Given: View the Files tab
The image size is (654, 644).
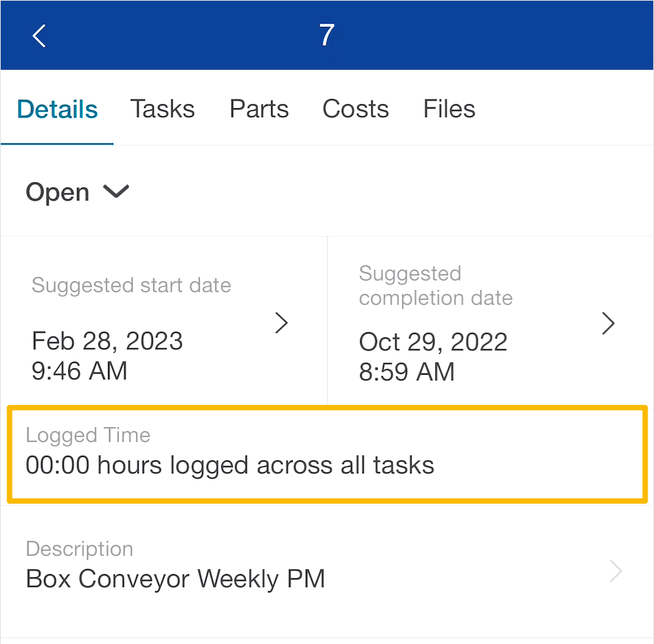Looking at the screenshot, I should click(x=449, y=110).
